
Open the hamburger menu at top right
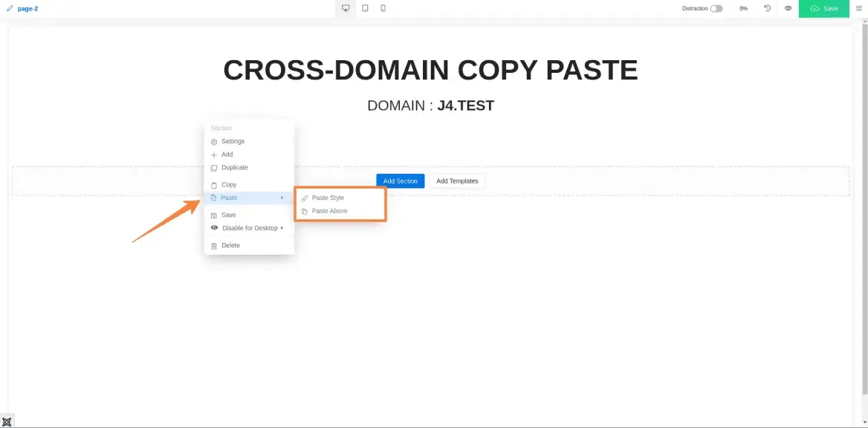tap(859, 8)
